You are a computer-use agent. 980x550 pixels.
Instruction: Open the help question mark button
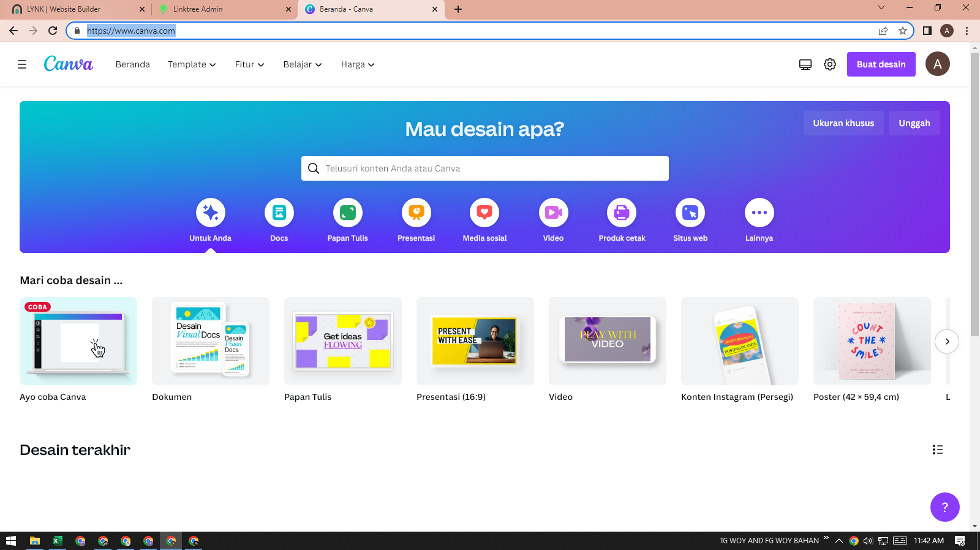point(945,507)
